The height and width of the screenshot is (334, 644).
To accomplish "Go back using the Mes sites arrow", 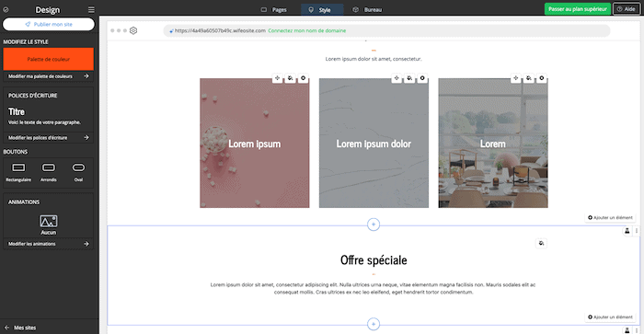I will pyautogui.click(x=6, y=328).
